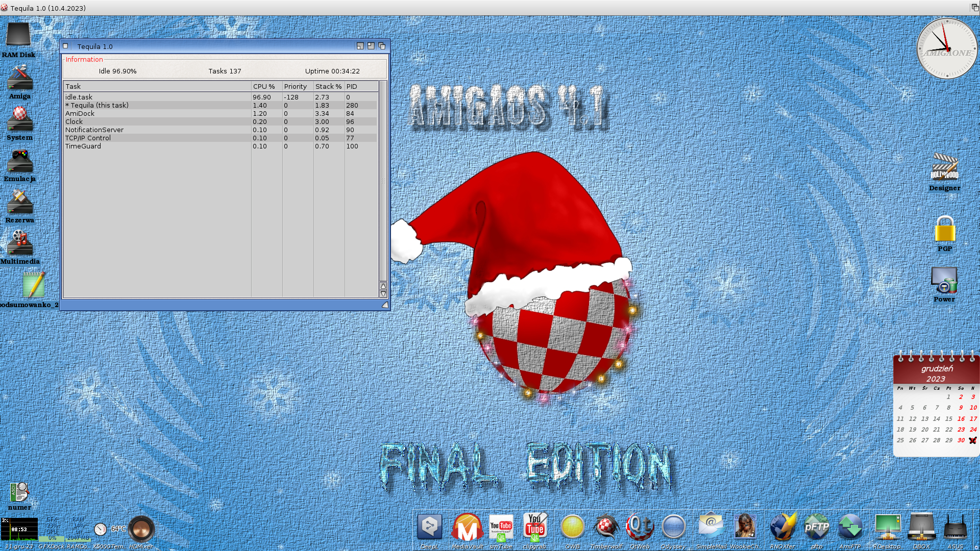Image resolution: width=980 pixels, height=551 pixels.
Task: Launch AmiFTP from the dock
Action: [x=850, y=531]
